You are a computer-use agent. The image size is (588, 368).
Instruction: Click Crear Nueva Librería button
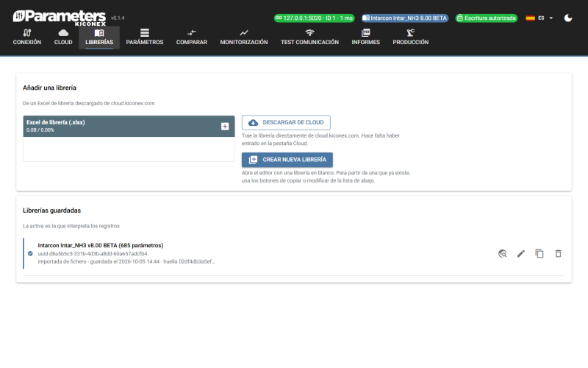tap(287, 160)
